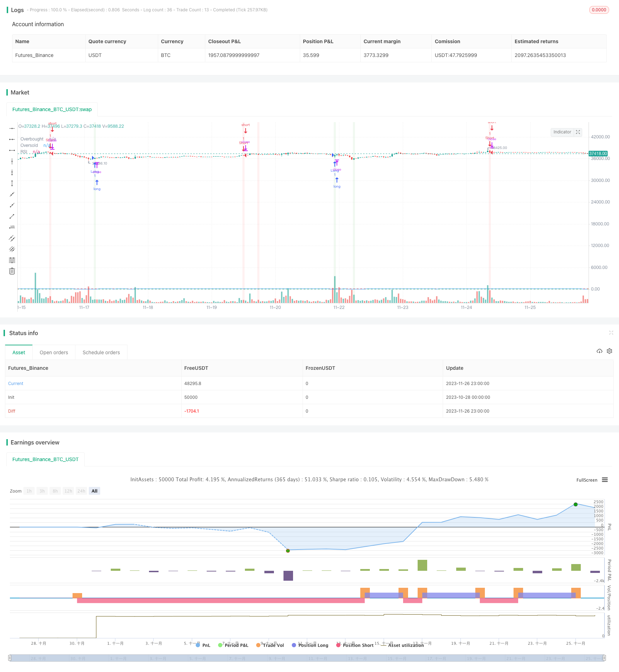Select the parallel straight lines tool
Screen dimensions: 619x672
coord(12,238)
